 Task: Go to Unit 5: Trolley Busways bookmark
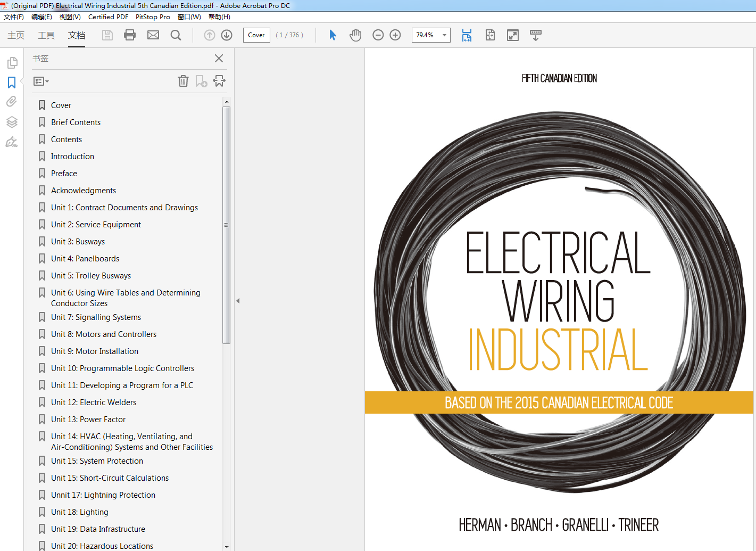coord(91,276)
